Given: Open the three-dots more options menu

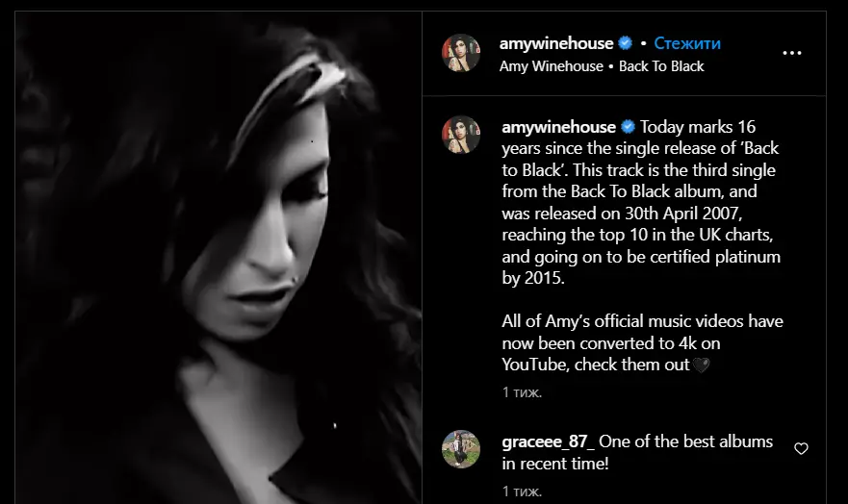Looking at the screenshot, I should 792,53.
